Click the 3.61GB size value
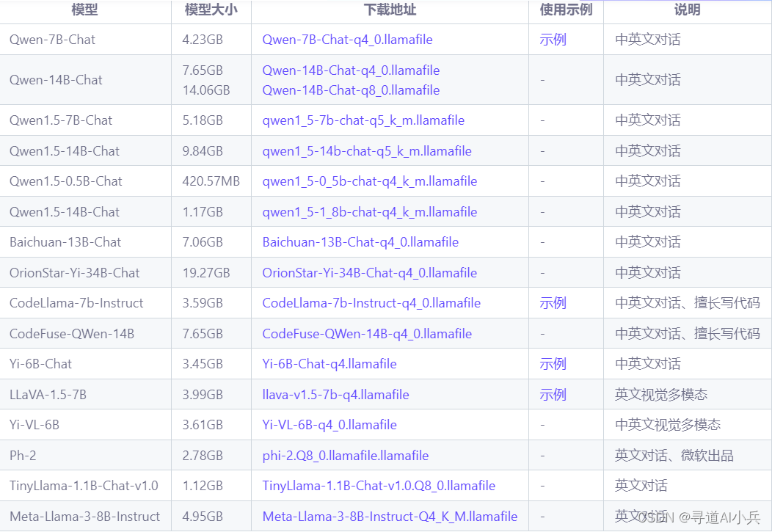 [203, 425]
